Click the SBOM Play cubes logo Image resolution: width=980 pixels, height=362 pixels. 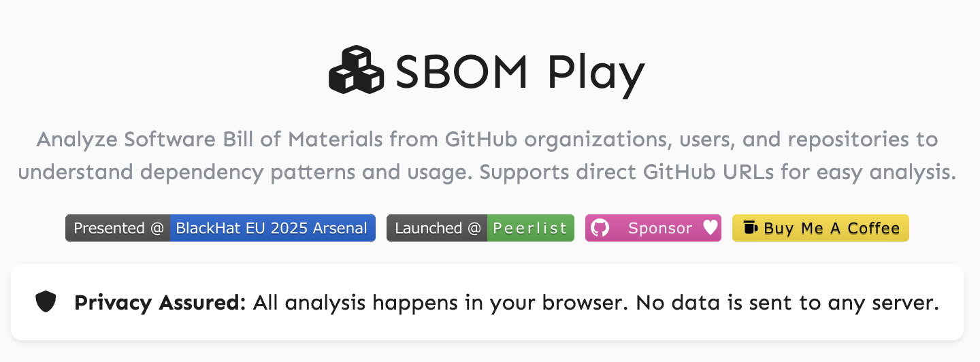tap(357, 69)
